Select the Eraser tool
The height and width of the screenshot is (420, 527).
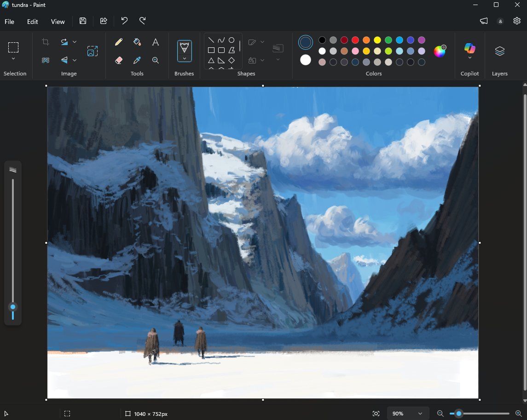pos(119,60)
